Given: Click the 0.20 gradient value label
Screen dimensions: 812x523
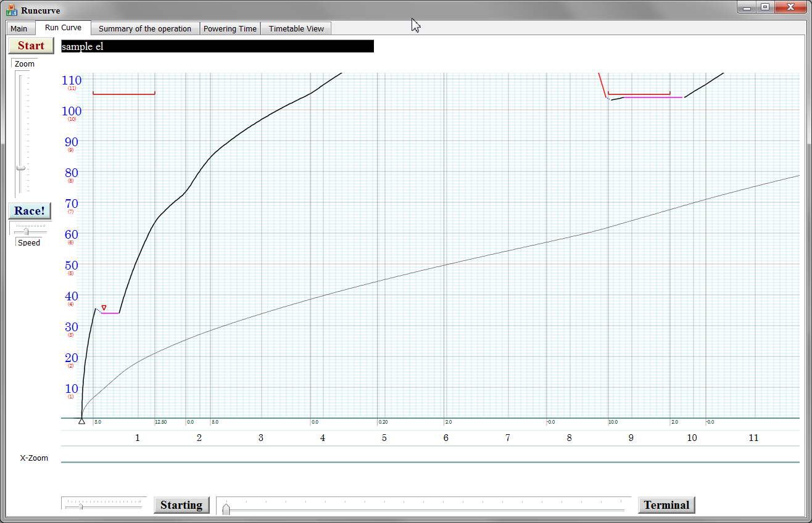Looking at the screenshot, I should click(383, 422).
